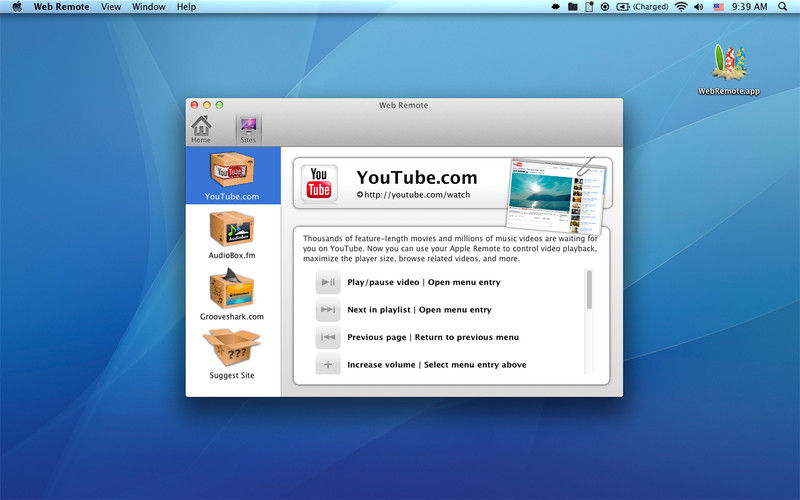The height and width of the screenshot is (500, 800).
Task: Minimize the Web Remote window
Action: pos(207,105)
